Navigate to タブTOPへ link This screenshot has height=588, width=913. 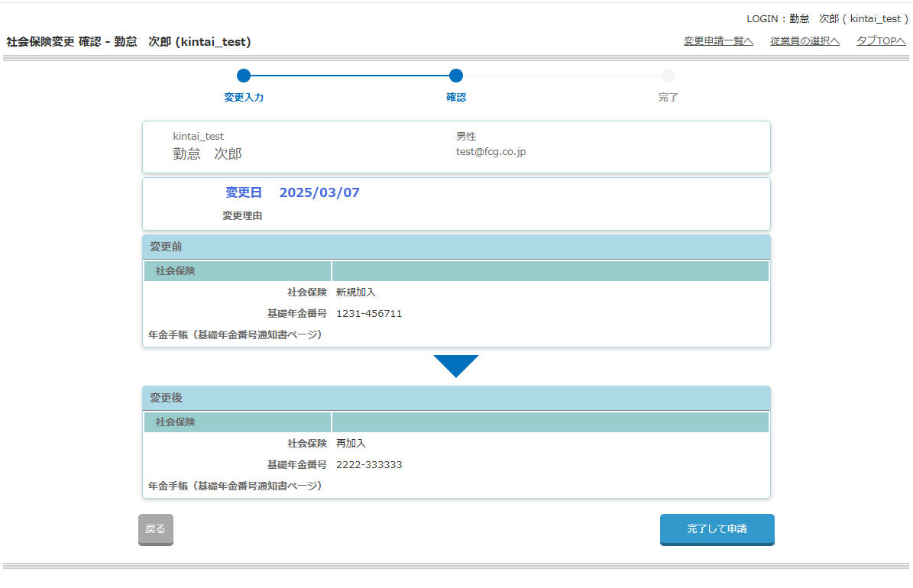(x=881, y=41)
